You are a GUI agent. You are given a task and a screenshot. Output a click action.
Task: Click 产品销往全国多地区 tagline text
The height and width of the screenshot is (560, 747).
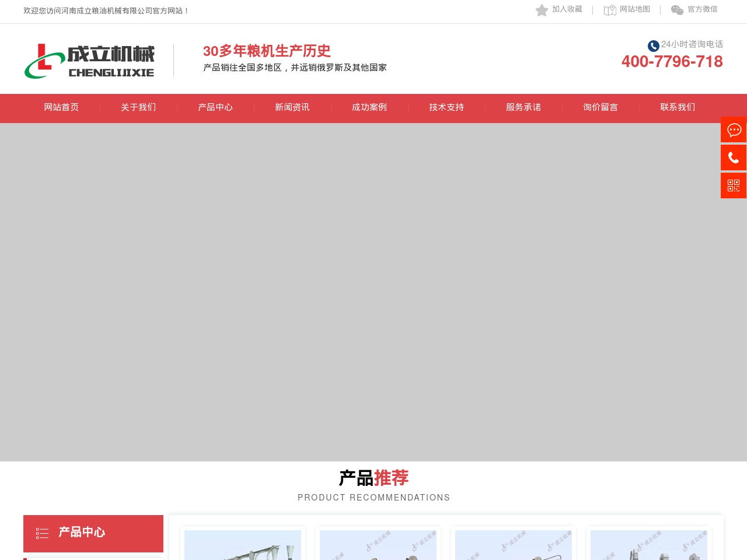coord(295,68)
